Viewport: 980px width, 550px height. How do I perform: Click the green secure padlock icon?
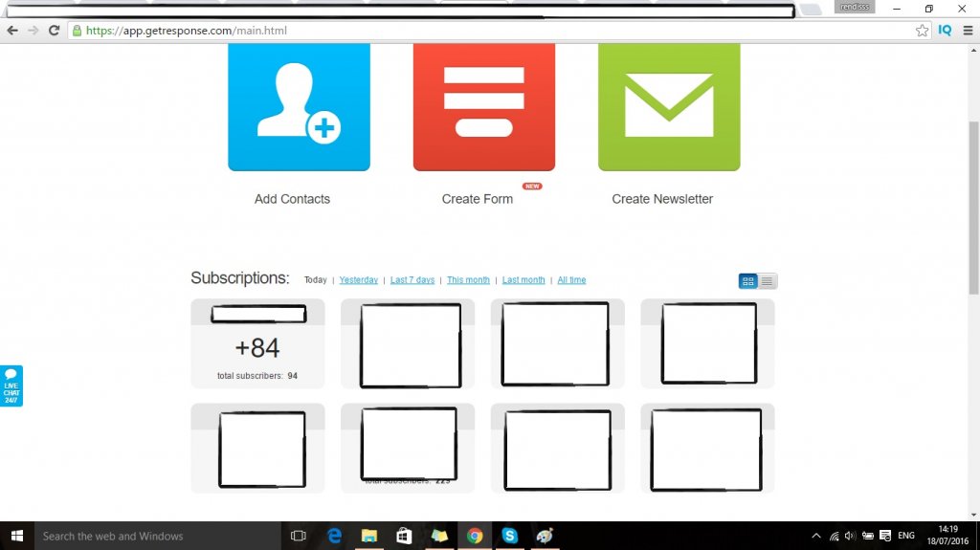[77, 30]
